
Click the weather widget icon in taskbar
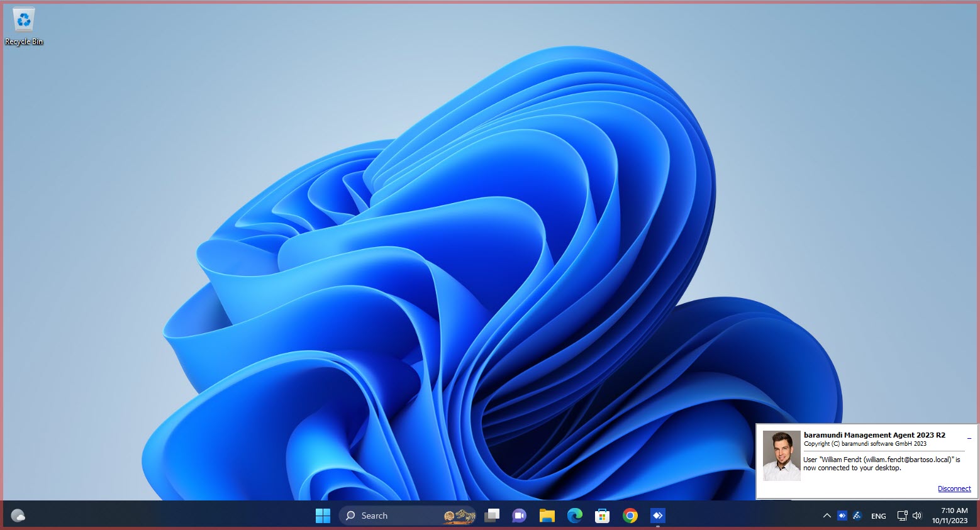tap(18, 516)
